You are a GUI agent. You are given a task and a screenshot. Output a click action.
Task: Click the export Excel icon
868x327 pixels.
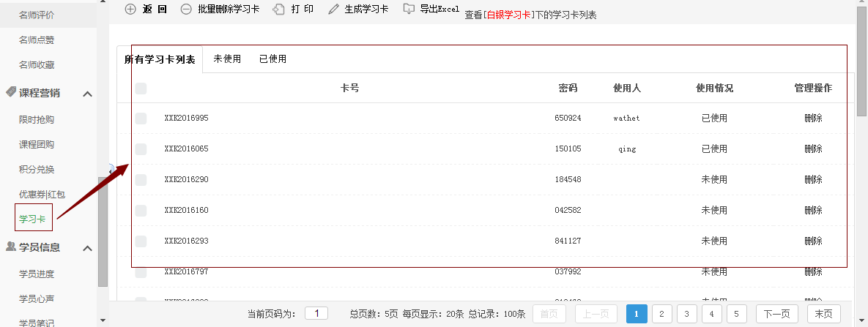click(x=409, y=8)
